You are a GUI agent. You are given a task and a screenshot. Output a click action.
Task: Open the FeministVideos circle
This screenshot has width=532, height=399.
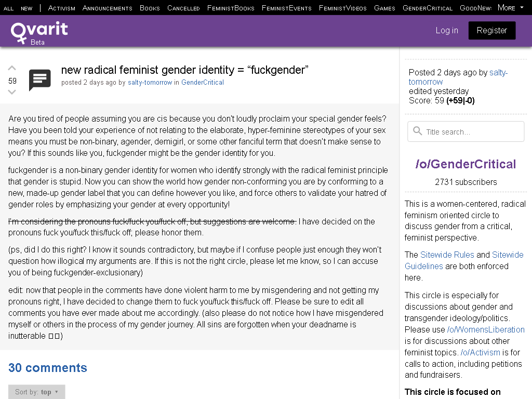(343, 8)
